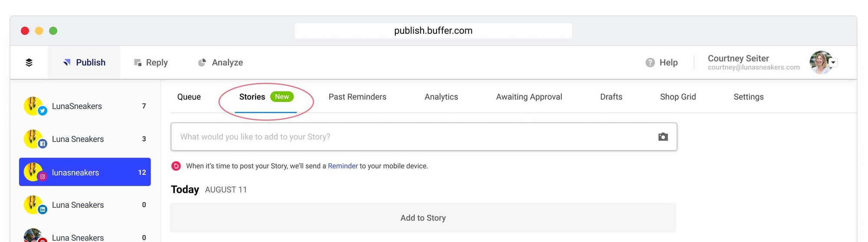The image size is (868, 242).
Task: Open the Past Reminders tab
Action: coord(357,97)
